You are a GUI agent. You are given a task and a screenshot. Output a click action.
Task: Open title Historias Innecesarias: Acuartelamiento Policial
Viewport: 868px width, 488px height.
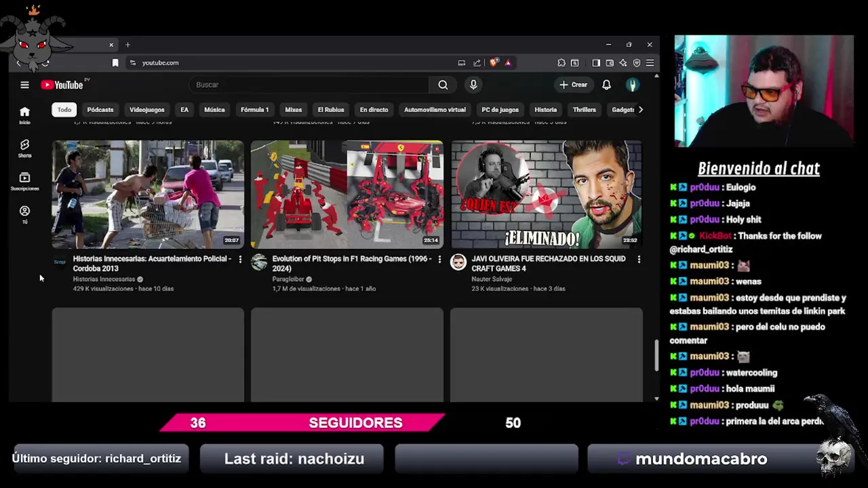point(152,264)
